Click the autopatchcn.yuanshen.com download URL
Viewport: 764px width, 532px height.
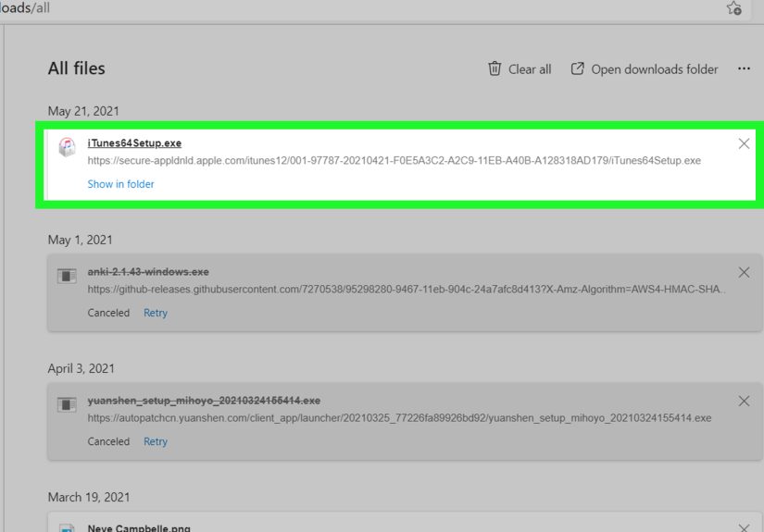click(x=399, y=418)
